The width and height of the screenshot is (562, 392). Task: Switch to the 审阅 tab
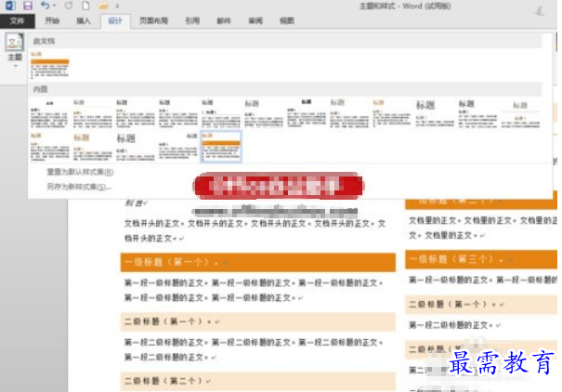pyautogui.click(x=255, y=20)
